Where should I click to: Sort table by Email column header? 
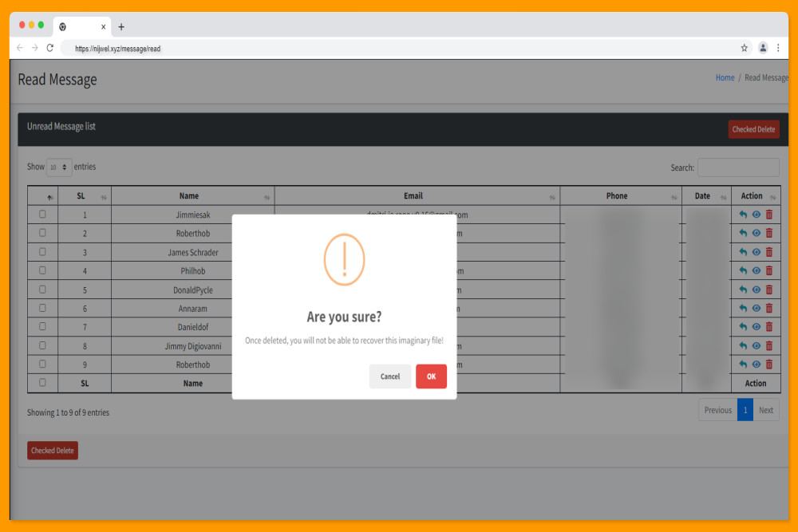(x=417, y=196)
